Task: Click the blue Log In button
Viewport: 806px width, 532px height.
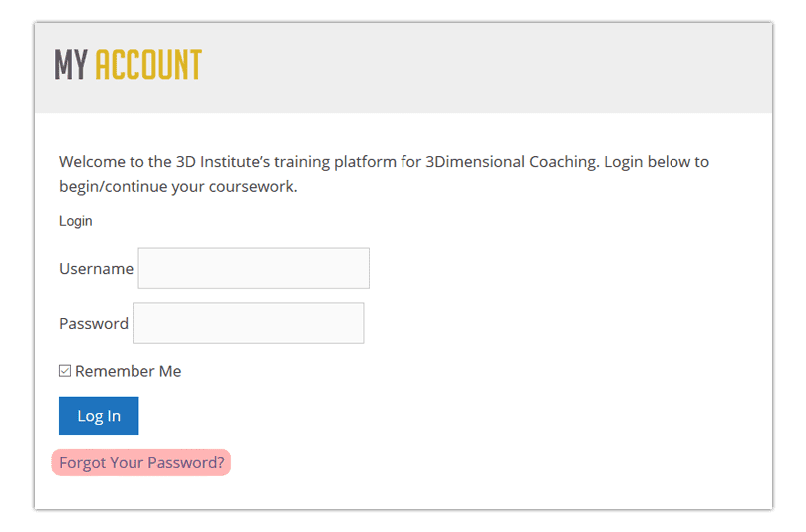Action: tap(99, 415)
